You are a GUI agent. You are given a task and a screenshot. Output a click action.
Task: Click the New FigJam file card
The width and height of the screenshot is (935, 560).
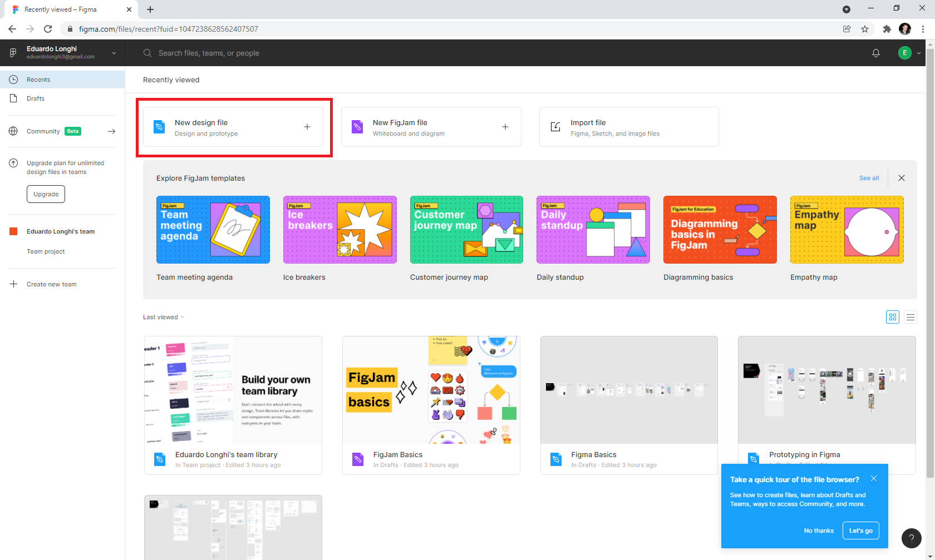tap(431, 127)
